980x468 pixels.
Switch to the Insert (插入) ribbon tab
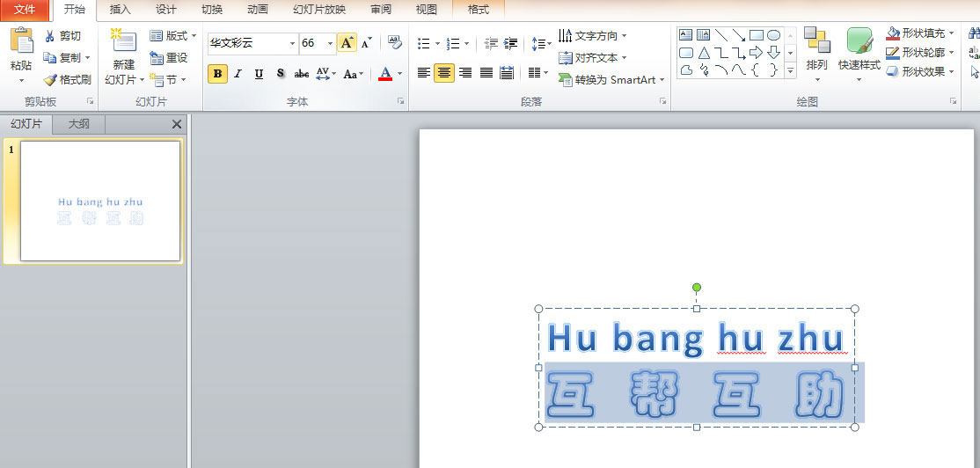click(120, 10)
